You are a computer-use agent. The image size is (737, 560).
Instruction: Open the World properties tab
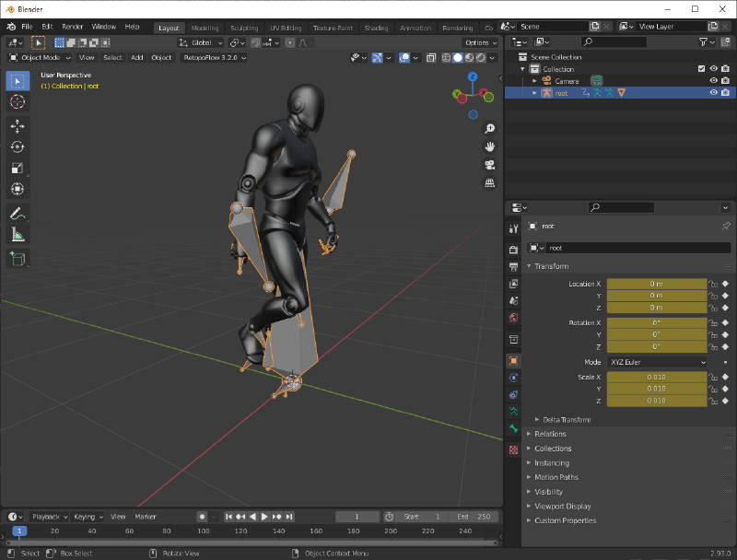[x=513, y=318]
